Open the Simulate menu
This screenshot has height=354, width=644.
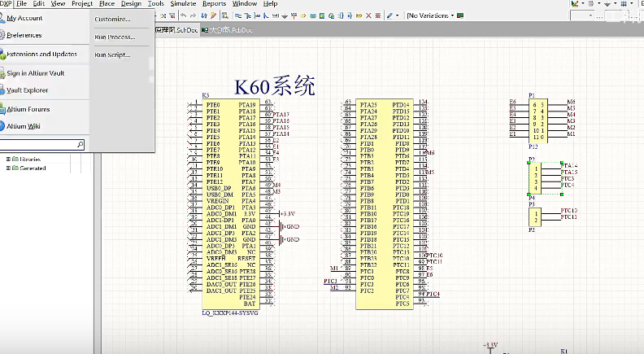pos(183,3)
